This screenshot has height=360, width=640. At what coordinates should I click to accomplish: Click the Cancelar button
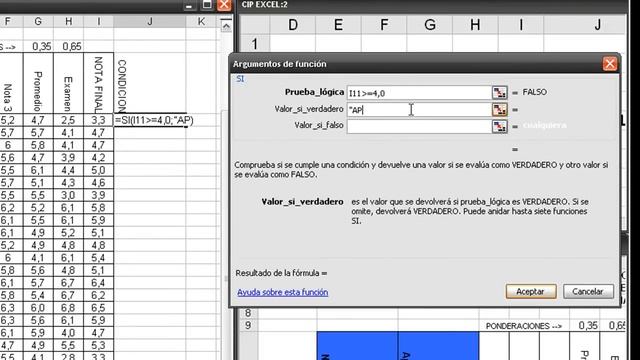pyautogui.click(x=588, y=291)
